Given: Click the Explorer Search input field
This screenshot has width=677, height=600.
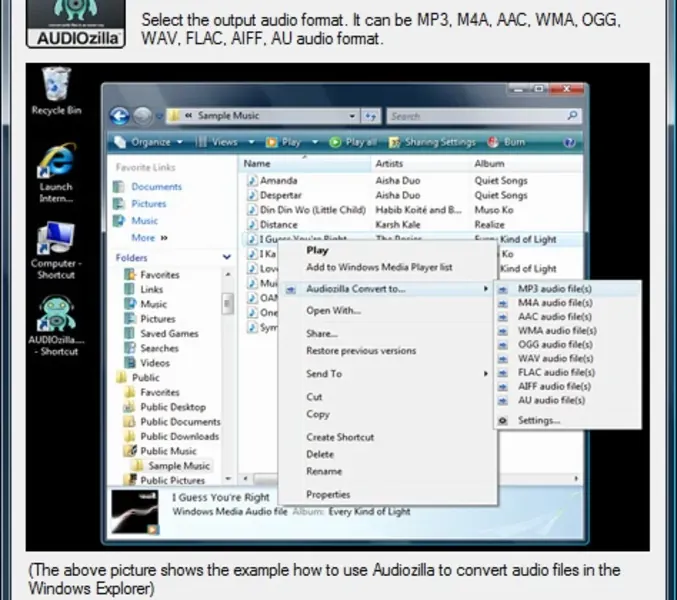Looking at the screenshot, I should [x=484, y=116].
